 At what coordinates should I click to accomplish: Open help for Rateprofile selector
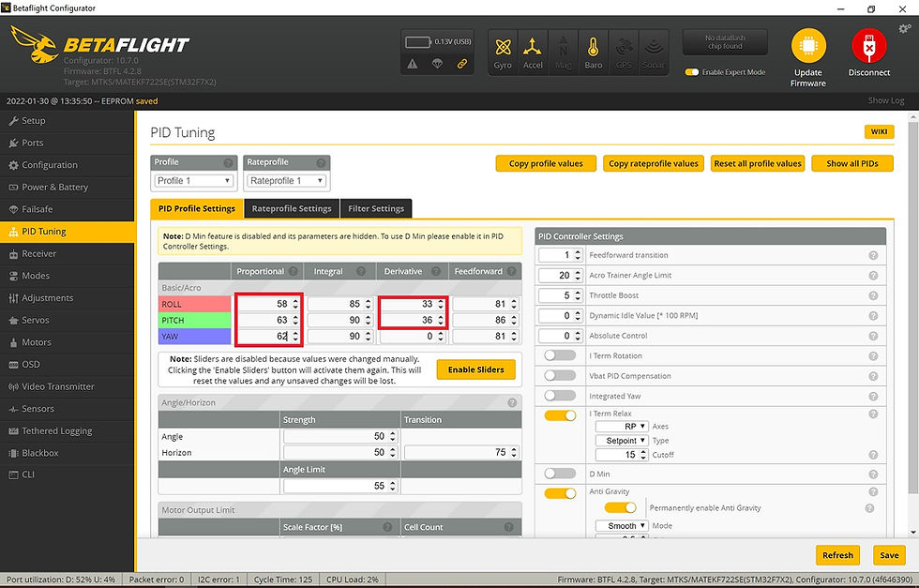321,163
